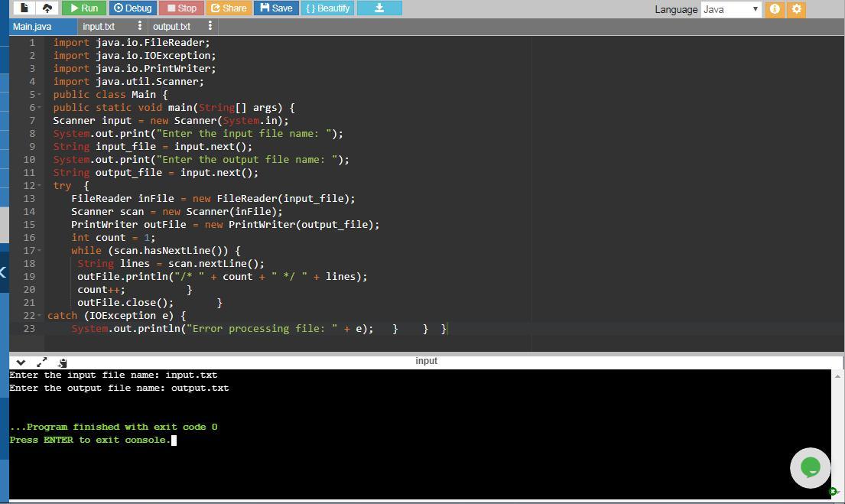Screen dimensions: 845x504
Task: Open the info icon next to Language
Action: (x=775, y=9)
